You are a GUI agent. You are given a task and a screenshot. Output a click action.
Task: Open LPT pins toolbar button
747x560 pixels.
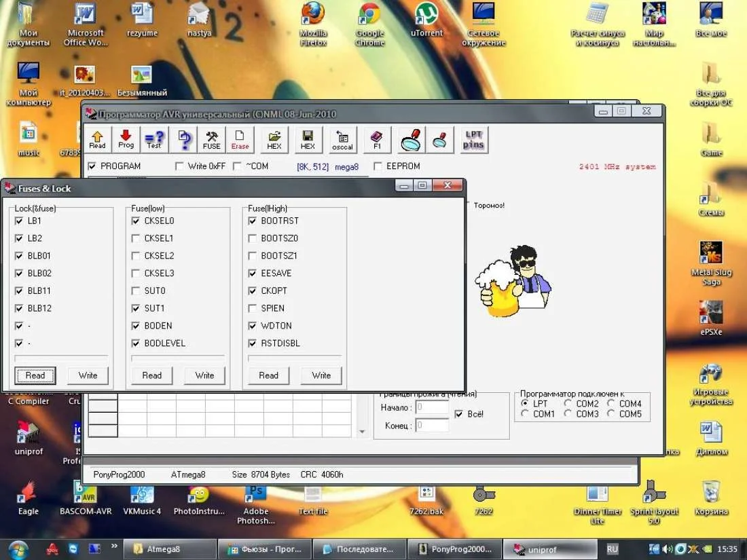point(473,140)
